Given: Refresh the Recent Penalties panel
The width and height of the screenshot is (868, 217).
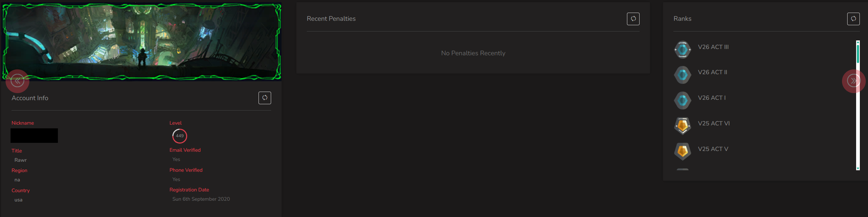Looking at the screenshot, I should point(633,19).
